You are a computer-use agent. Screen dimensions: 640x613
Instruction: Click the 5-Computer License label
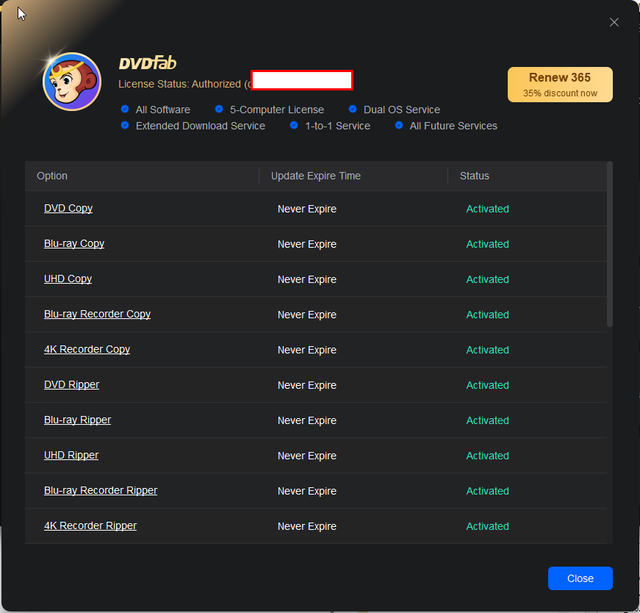(x=277, y=110)
